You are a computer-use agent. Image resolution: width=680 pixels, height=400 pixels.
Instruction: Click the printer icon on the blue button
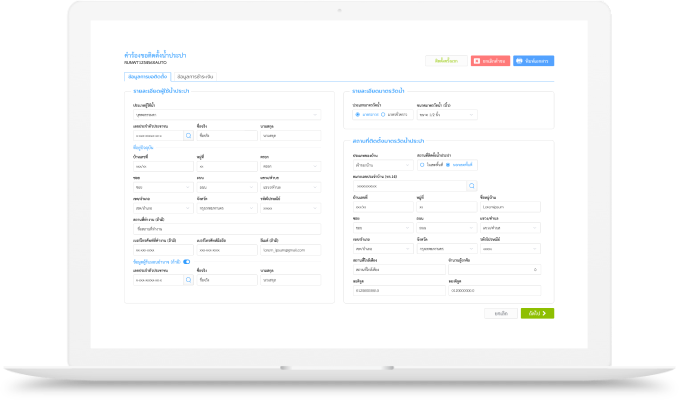tap(520, 61)
